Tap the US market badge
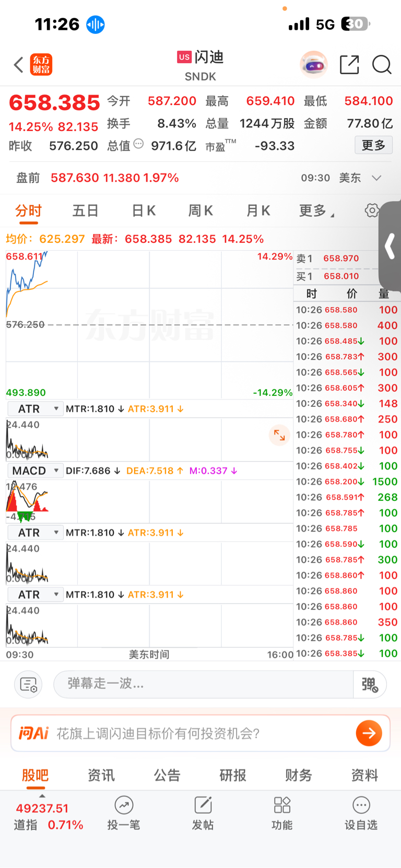 pos(184,57)
